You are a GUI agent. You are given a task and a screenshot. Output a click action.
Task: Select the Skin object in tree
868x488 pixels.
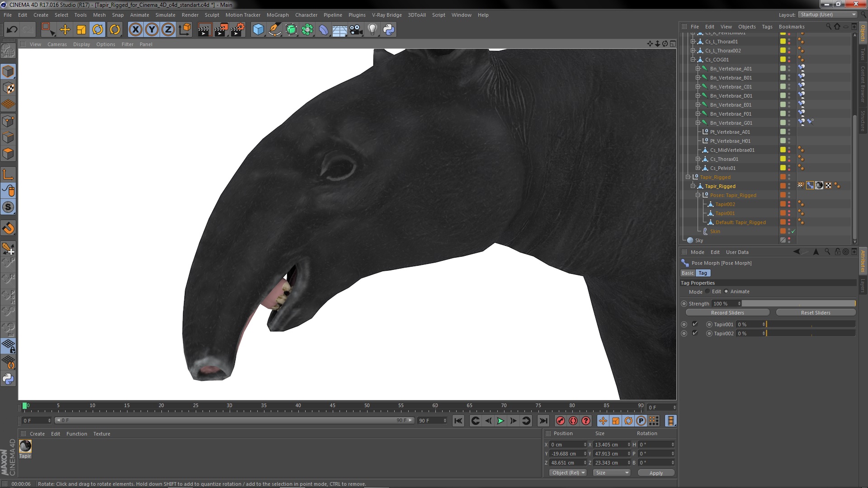[715, 231]
